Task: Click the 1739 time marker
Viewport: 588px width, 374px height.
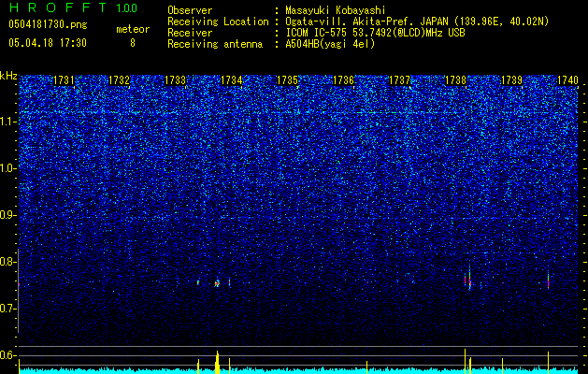Action: 512,80
